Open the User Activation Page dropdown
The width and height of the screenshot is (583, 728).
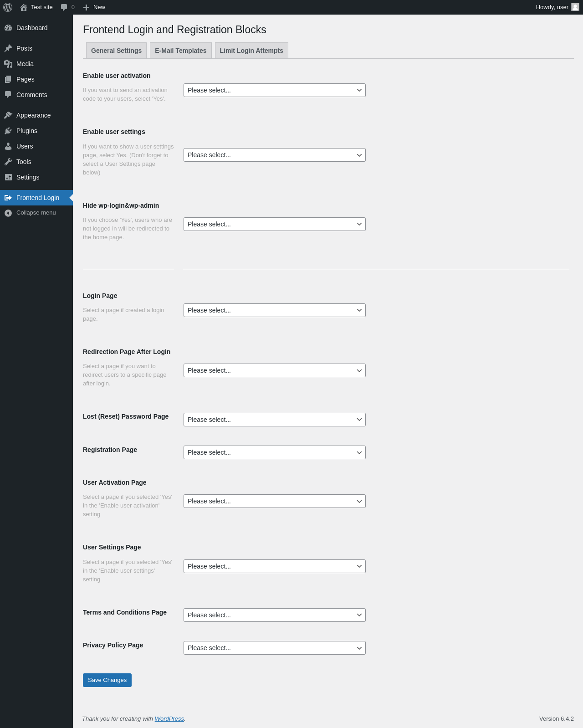click(x=275, y=501)
